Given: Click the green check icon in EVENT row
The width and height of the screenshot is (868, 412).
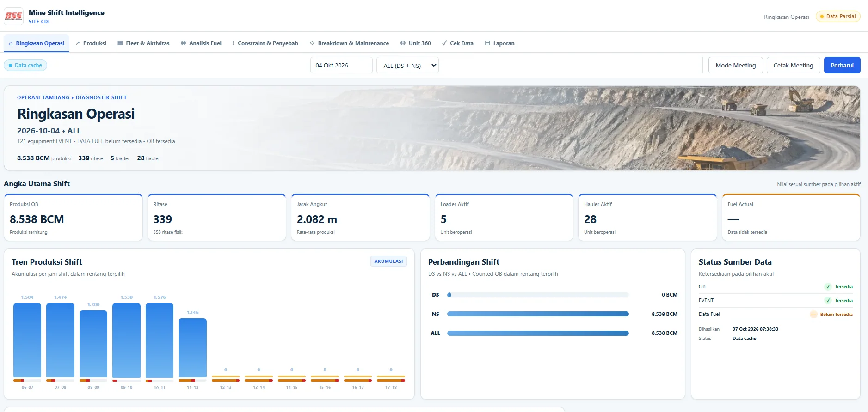Looking at the screenshot, I should pyautogui.click(x=828, y=301).
